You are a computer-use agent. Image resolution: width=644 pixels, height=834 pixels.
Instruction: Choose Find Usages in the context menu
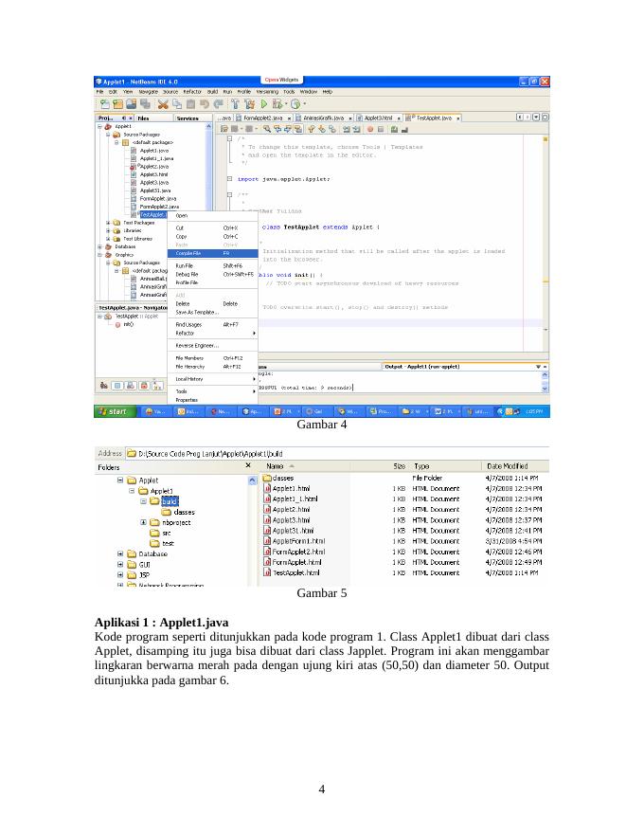tap(212, 324)
